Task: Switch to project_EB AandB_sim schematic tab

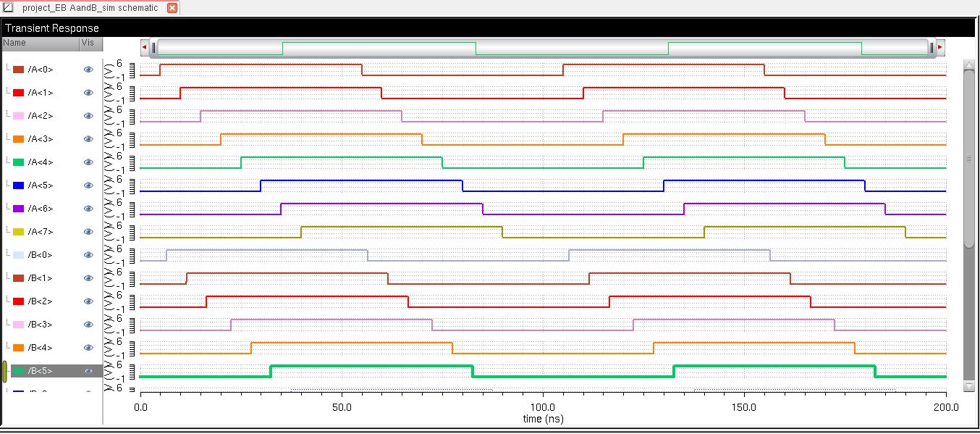Action: (90, 8)
